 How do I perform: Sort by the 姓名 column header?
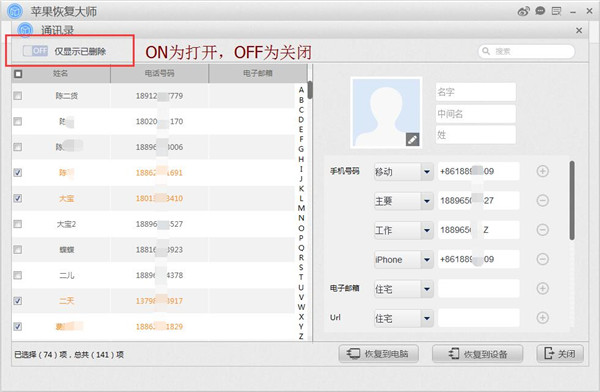point(60,73)
